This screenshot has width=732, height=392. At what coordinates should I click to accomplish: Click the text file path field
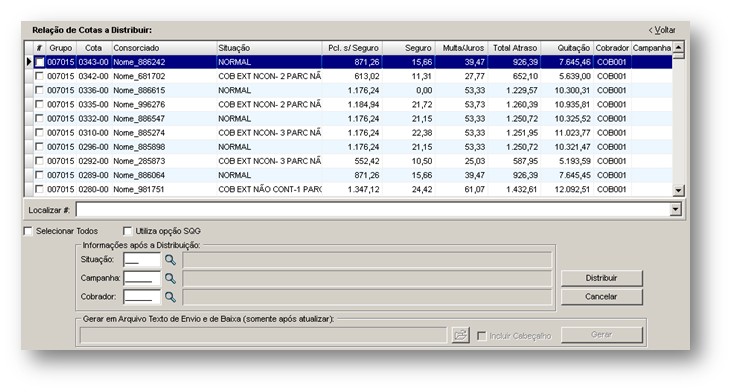tap(263, 335)
